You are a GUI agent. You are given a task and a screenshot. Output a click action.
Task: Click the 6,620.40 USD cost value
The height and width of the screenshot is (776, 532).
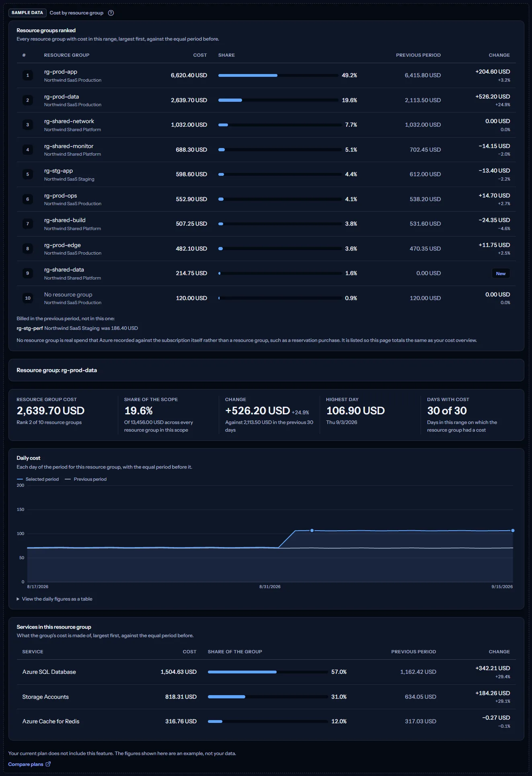click(x=189, y=75)
